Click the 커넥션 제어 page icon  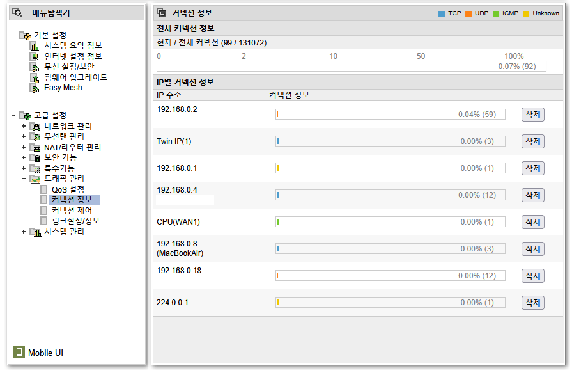pos(44,210)
